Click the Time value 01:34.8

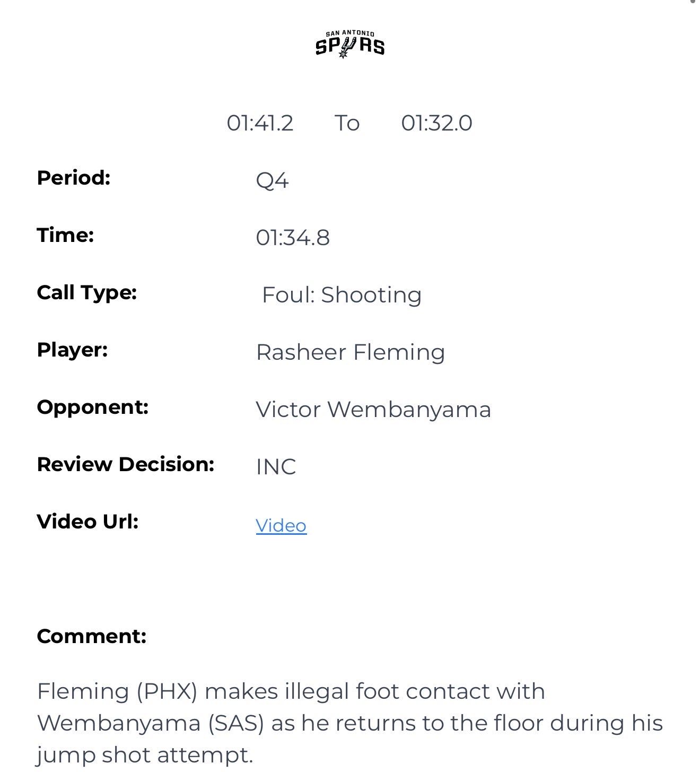pyautogui.click(x=293, y=238)
